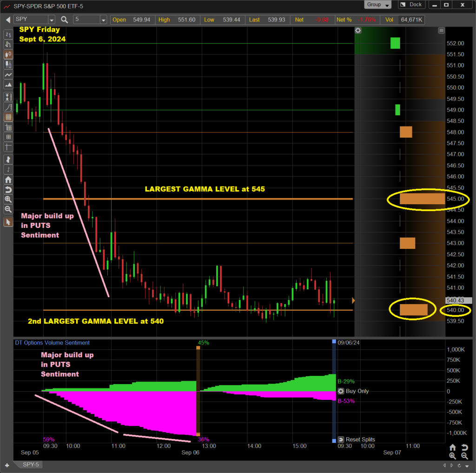Toggle the grid lines button

[x=8, y=117]
